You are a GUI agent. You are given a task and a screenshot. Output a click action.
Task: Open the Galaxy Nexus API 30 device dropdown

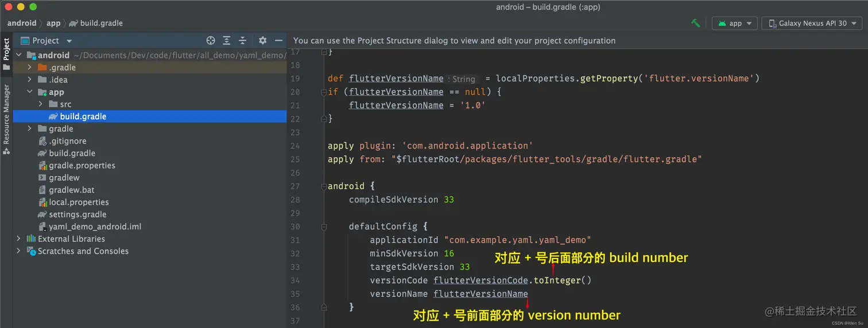[x=812, y=24]
